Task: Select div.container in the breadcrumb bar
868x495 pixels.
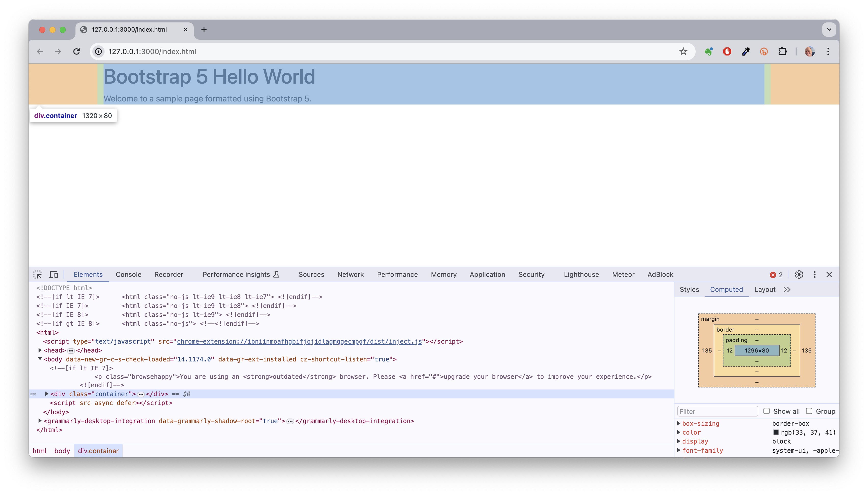Action: pyautogui.click(x=98, y=450)
